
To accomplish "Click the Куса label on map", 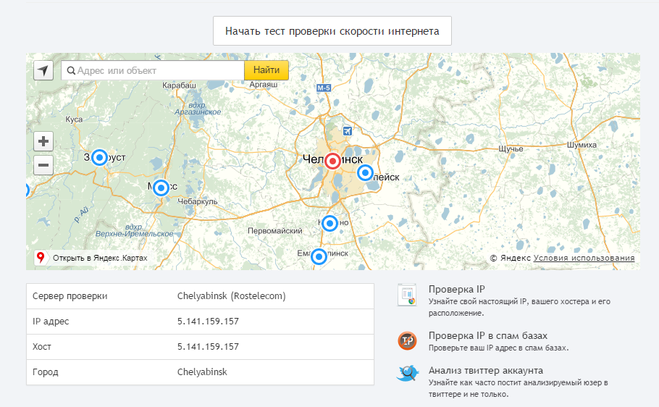I will coord(74,119).
